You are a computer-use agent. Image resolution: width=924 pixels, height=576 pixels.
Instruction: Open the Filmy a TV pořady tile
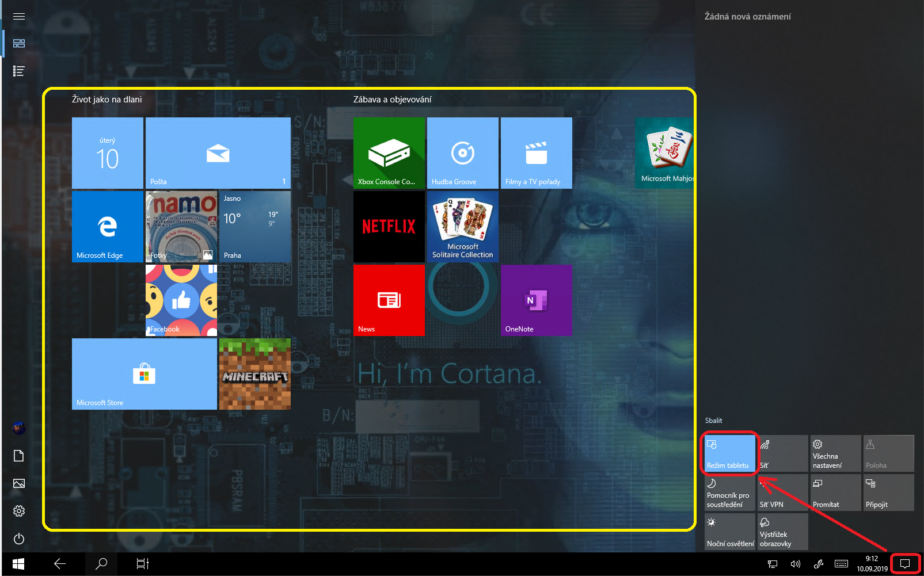coord(537,153)
